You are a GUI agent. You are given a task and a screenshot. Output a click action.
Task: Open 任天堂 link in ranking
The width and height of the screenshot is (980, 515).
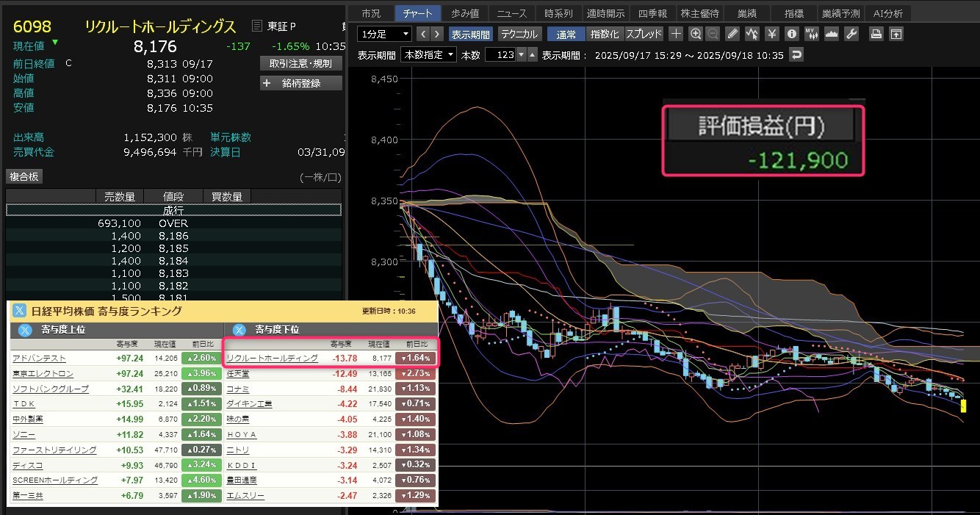238,373
